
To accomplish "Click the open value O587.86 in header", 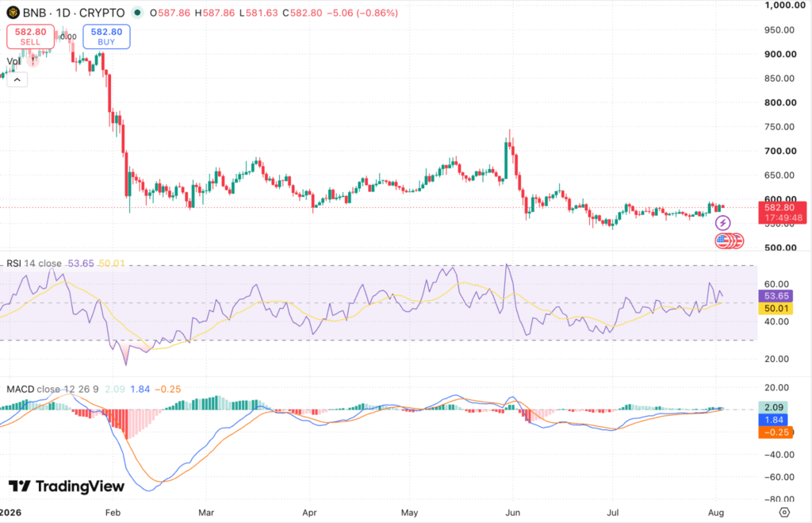I will [x=170, y=13].
